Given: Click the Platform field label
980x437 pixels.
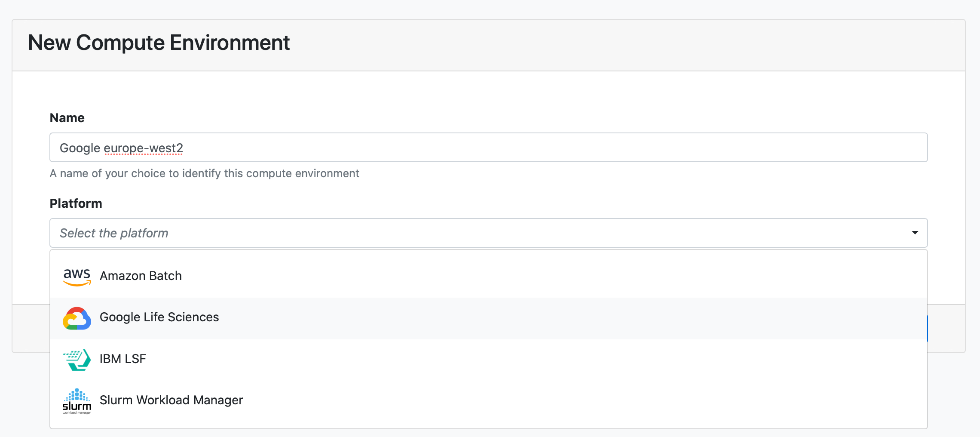Looking at the screenshot, I should tap(76, 203).
